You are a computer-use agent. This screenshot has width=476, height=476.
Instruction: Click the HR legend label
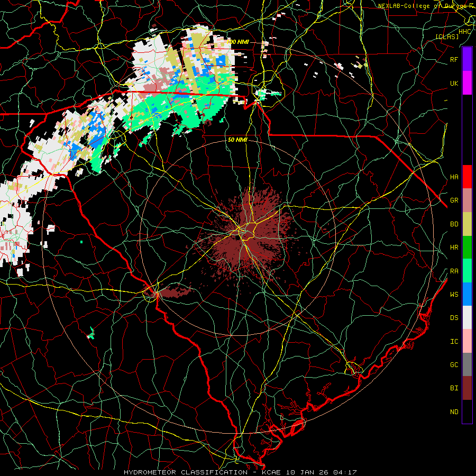click(x=454, y=248)
